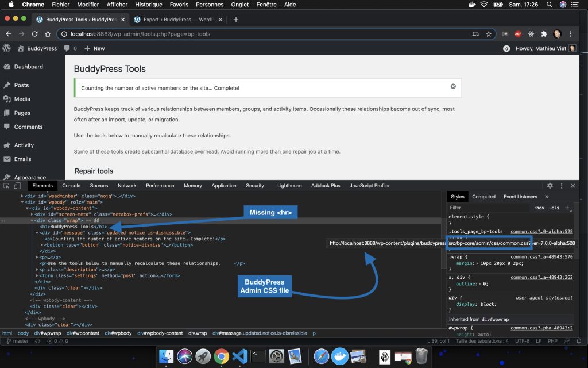Open the Chrome Extensions puzzle icon
Screen dimensions: 588x368
pyautogui.click(x=544, y=34)
